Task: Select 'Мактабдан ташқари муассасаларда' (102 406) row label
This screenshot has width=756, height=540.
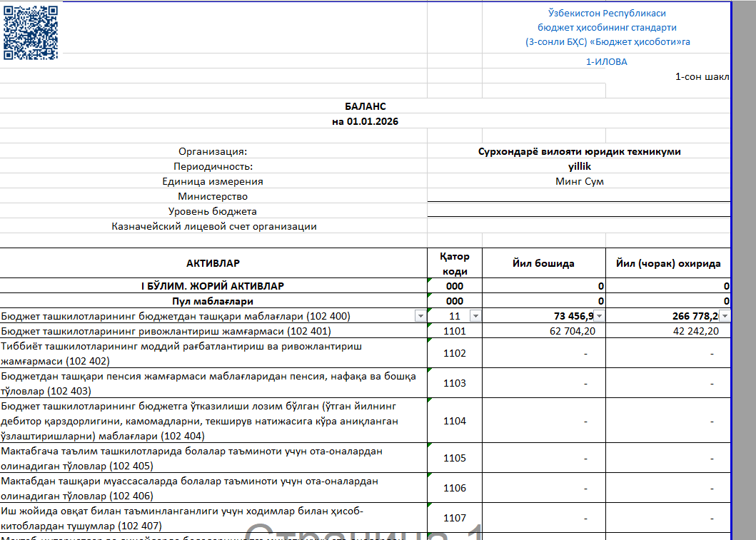Action: 213,488
